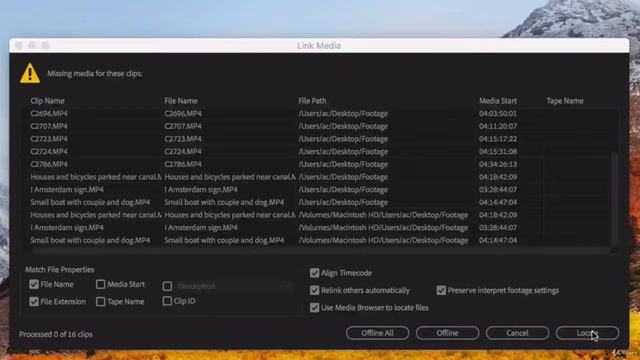The width and height of the screenshot is (640, 360).
Task: Sort by the Media Start column header
Action: point(498,101)
